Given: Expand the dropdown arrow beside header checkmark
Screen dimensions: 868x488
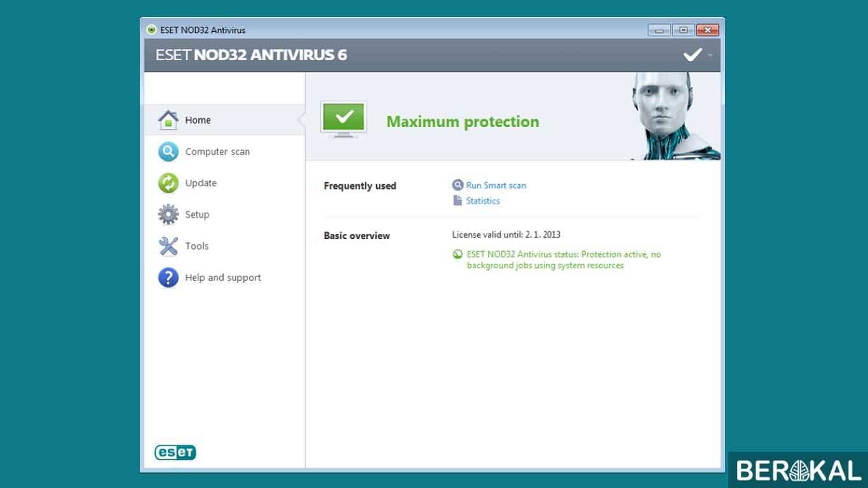Looking at the screenshot, I should [710, 55].
